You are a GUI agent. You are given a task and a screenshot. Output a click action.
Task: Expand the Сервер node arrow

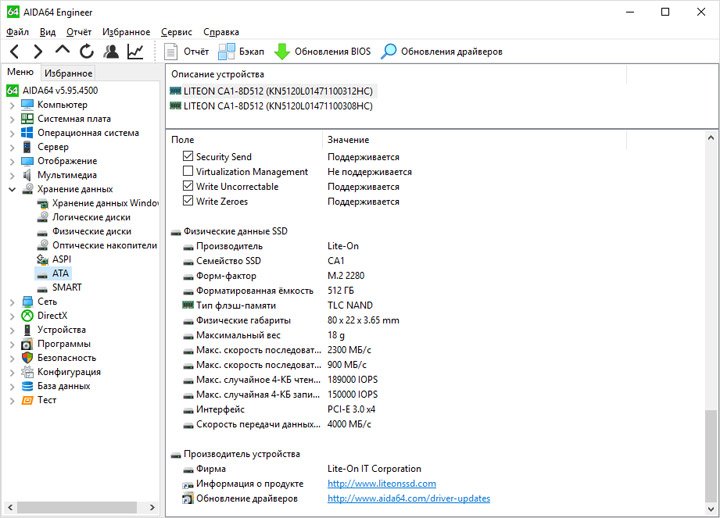(12, 148)
